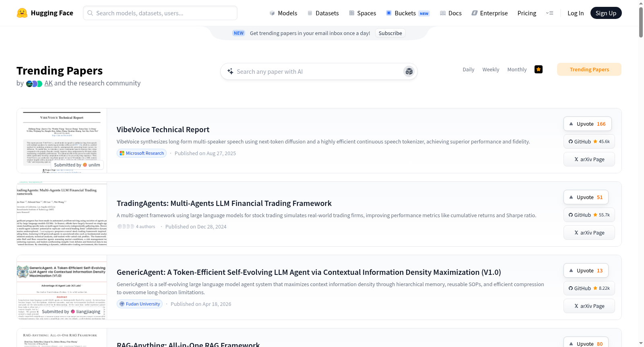
Task: Click the Docs book icon
Action: click(x=443, y=13)
